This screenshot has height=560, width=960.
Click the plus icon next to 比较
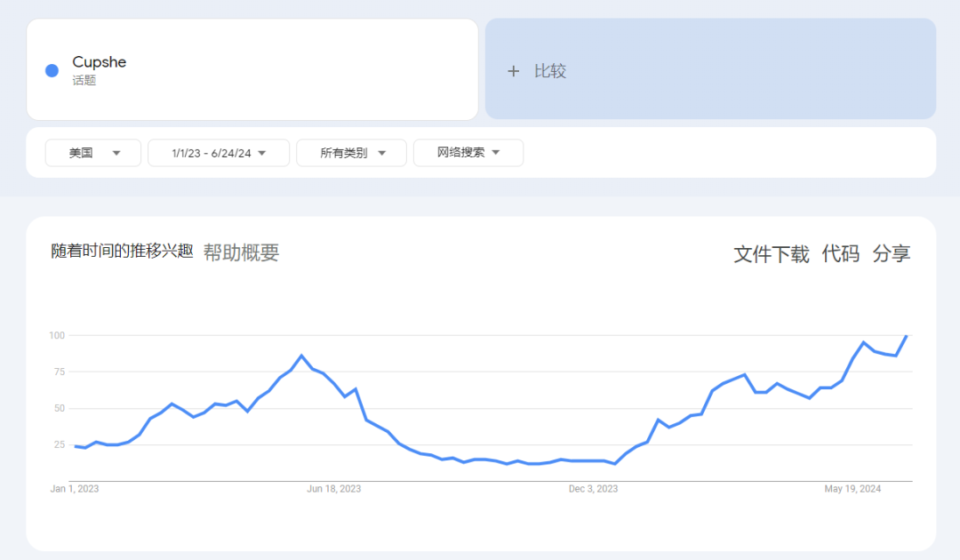tap(513, 71)
